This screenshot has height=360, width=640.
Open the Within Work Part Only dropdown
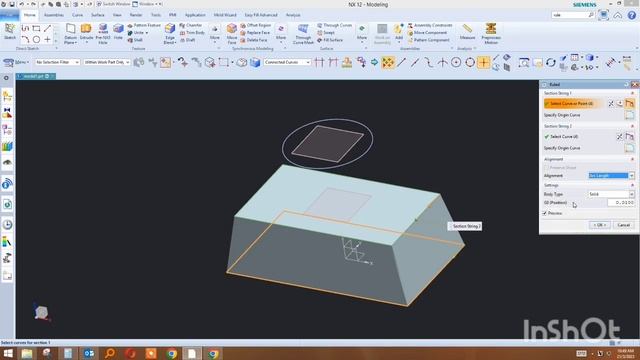(x=107, y=62)
